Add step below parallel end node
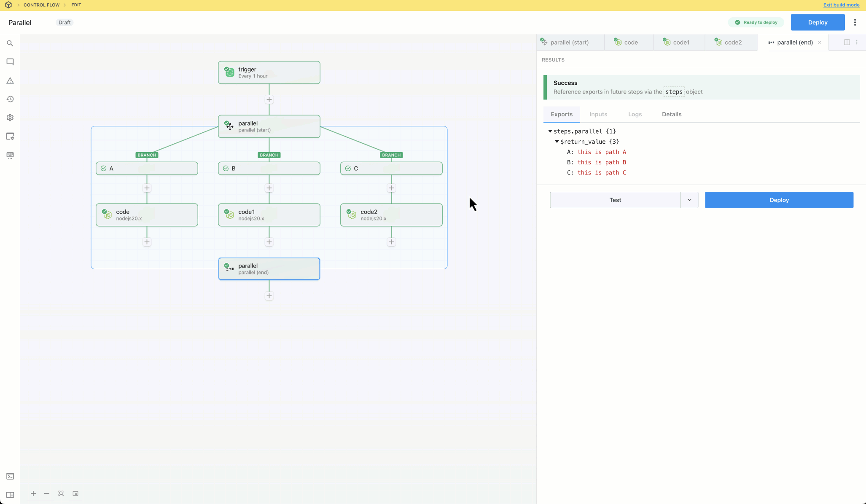 click(x=269, y=296)
